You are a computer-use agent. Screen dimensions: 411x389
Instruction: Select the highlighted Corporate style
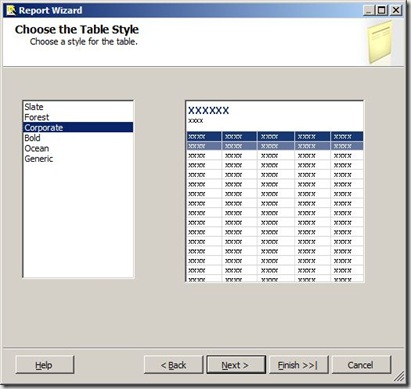78,127
